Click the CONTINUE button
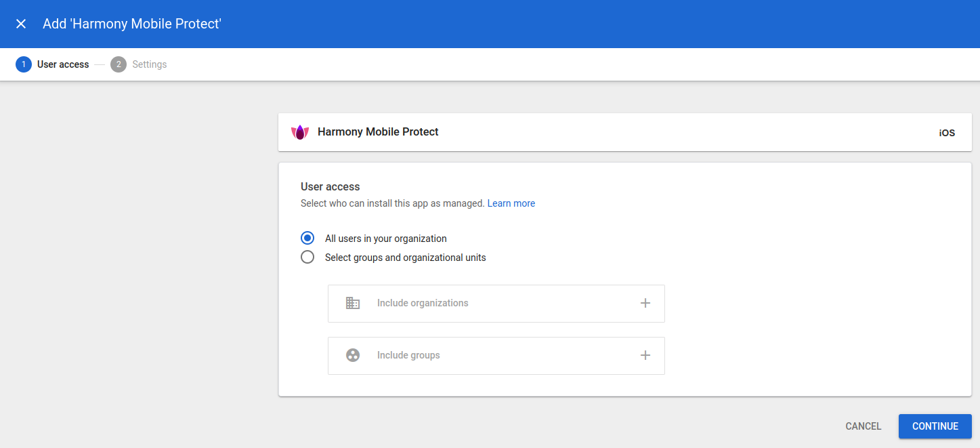 click(935, 426)
